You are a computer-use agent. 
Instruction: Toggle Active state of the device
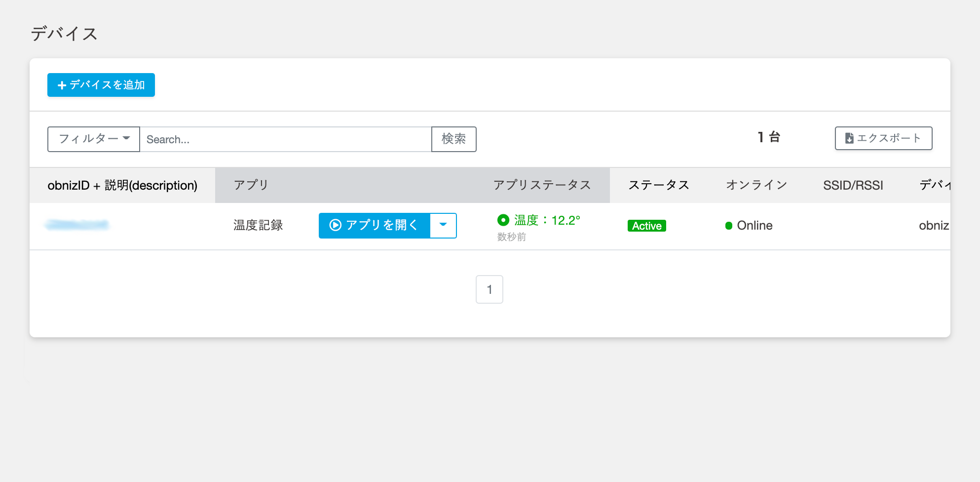[646, 225]
